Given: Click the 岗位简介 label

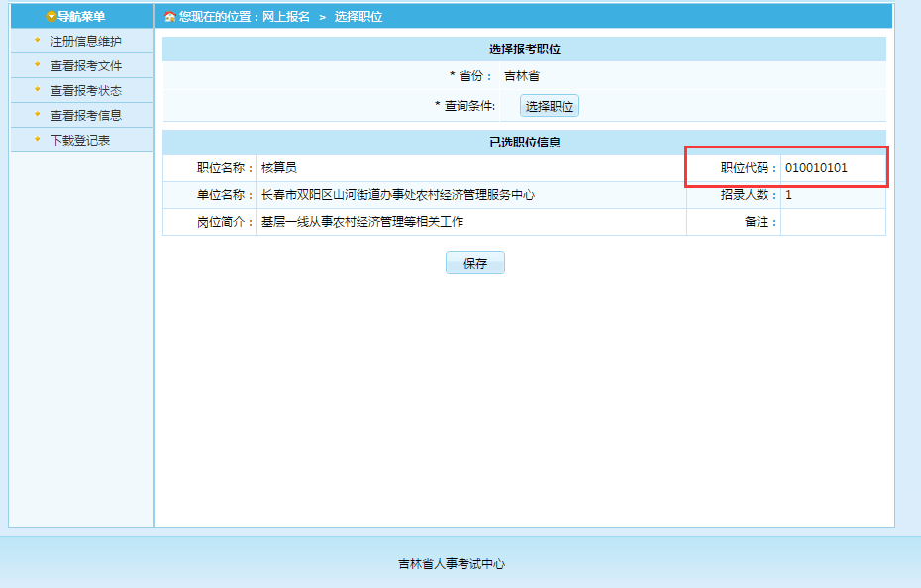Looking at the screenshot, I should point(225,222).
